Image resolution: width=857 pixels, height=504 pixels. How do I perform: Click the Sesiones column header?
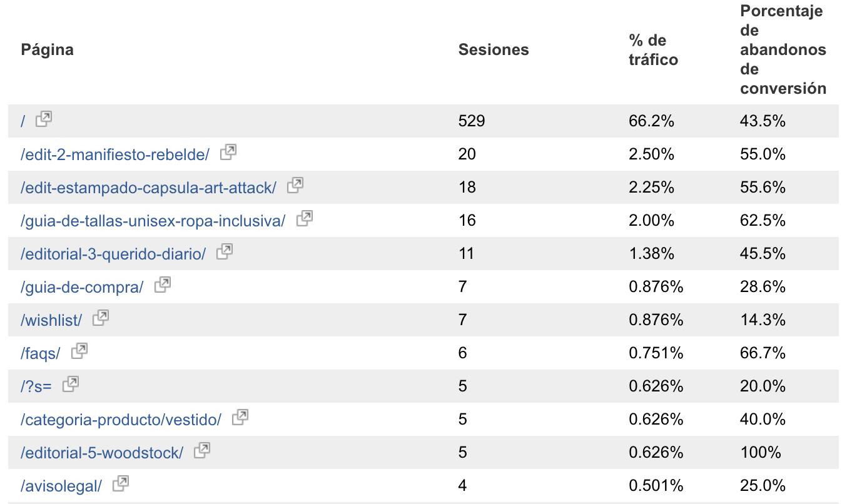(x=494, y=50)
